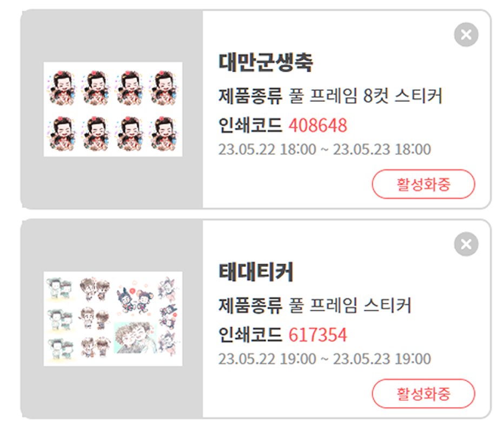Click print code 408648
The width and height of the screenshot is (504, 432).
coord(317,125)
